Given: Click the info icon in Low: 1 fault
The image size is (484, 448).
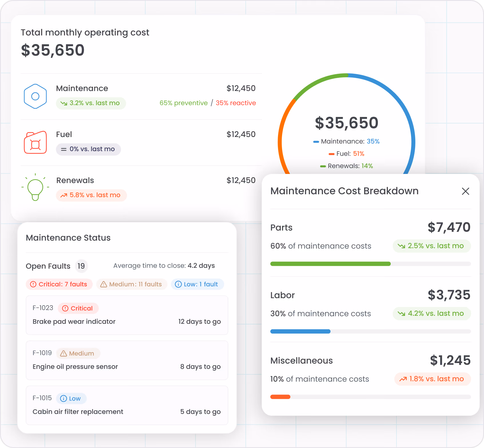Looking at the screenshot, I should [178, 284].
